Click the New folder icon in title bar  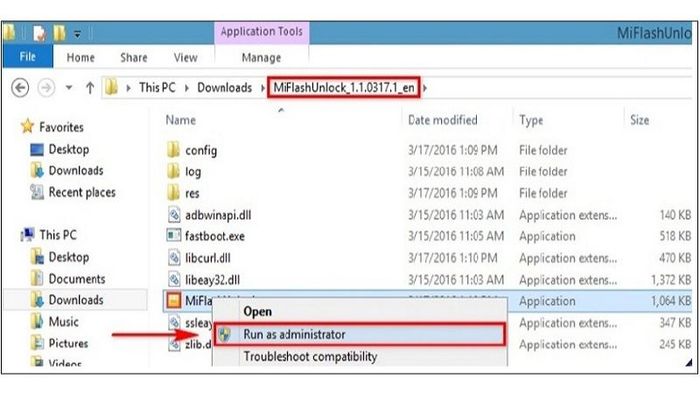(x=59, y=33)
